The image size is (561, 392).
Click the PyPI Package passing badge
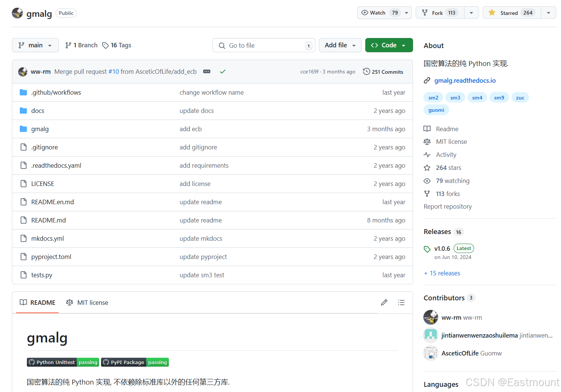pos(135,362)
